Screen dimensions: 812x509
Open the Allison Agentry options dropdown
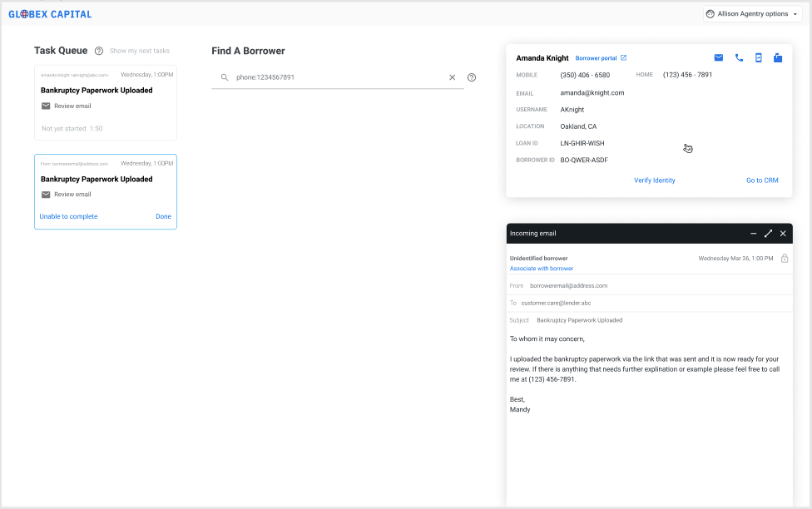[x=752, y=14]
